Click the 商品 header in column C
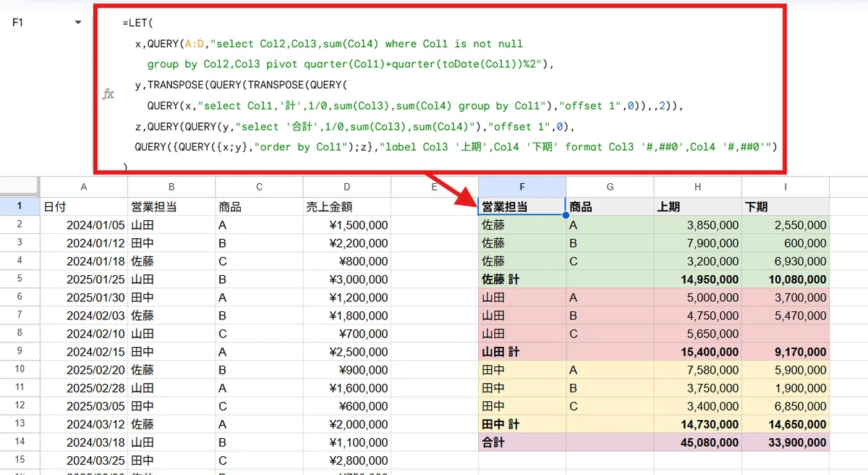Screen dimensions: 868x475 pyautogui.click(x=259, y=206)
